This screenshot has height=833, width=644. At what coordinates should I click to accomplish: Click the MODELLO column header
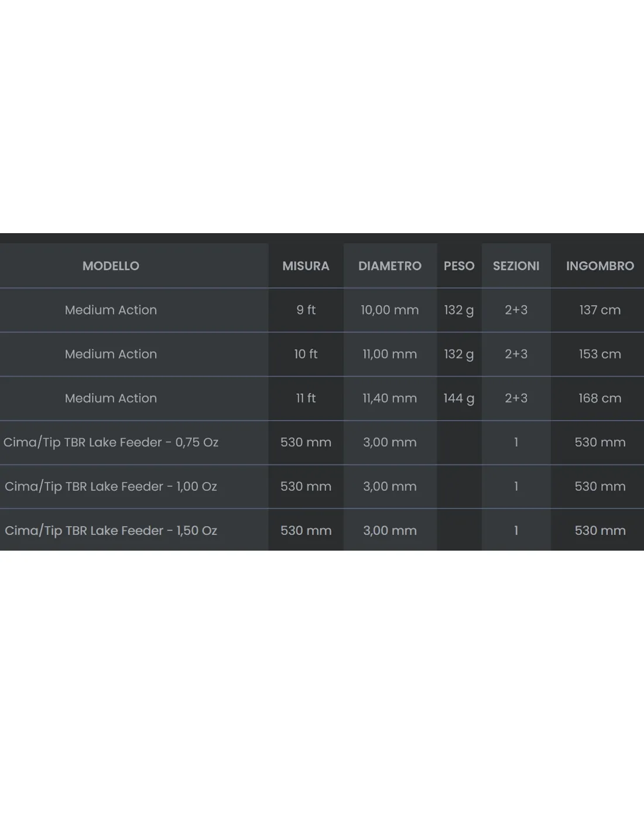(x=111, y=266)
